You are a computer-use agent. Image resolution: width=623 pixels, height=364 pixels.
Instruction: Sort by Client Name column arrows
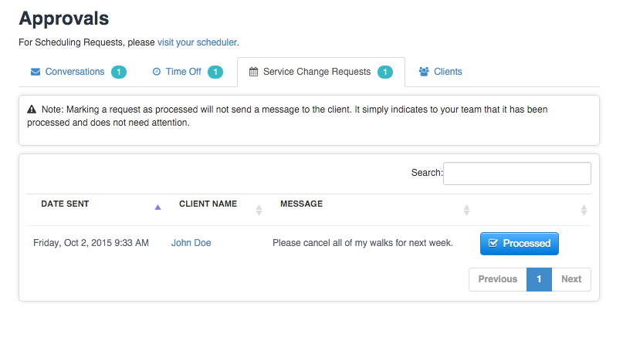pos(259,210)
